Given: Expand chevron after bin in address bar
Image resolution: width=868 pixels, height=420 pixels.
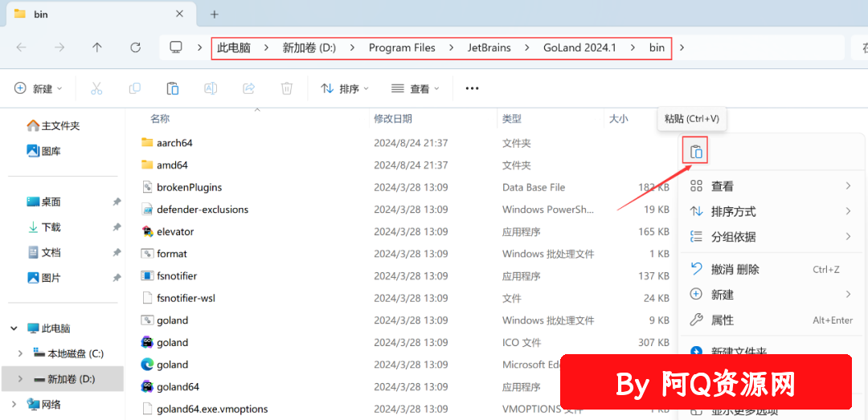Looking at the screenshot, I should tap(682, 47).
